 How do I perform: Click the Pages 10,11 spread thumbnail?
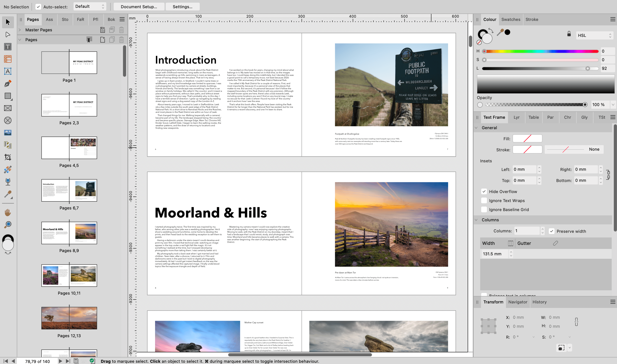[69, 275]
